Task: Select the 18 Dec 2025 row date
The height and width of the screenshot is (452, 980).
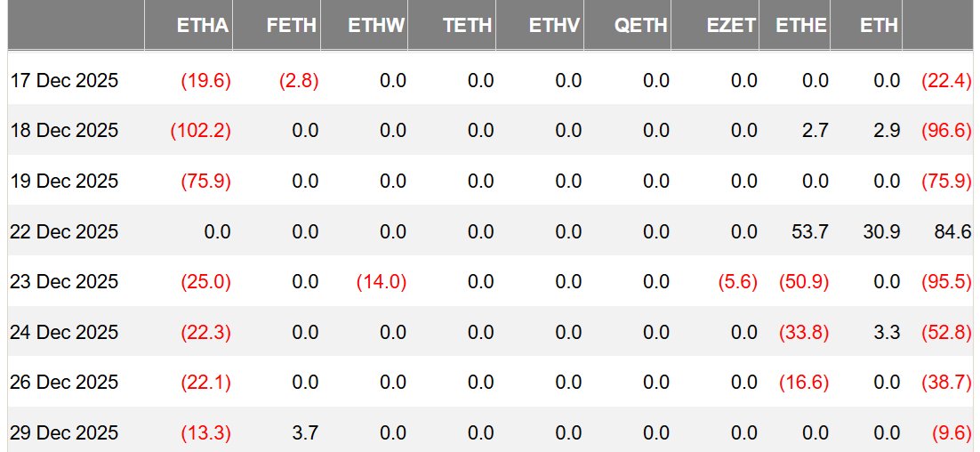Action: point(64,131)
